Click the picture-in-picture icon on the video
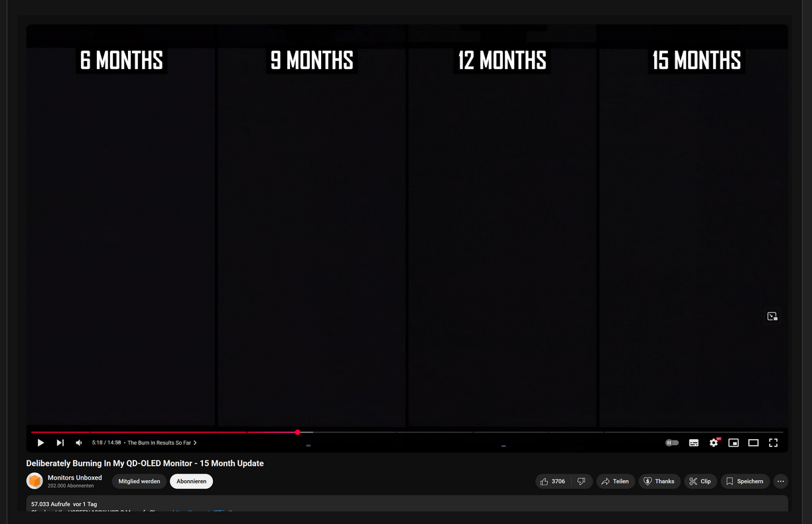The width and height of the screenshot is (812, 524). (x=772, y=316)
